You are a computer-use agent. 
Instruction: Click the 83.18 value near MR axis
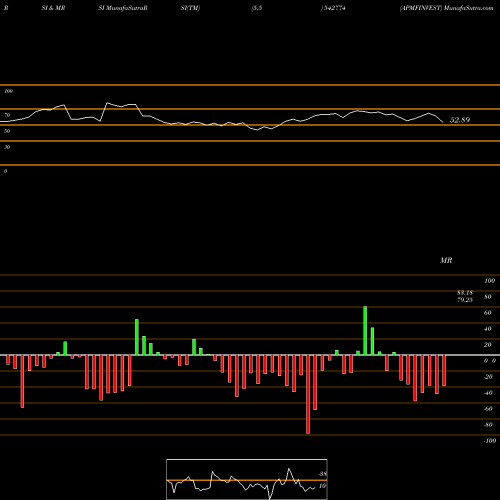click(465, 293)
